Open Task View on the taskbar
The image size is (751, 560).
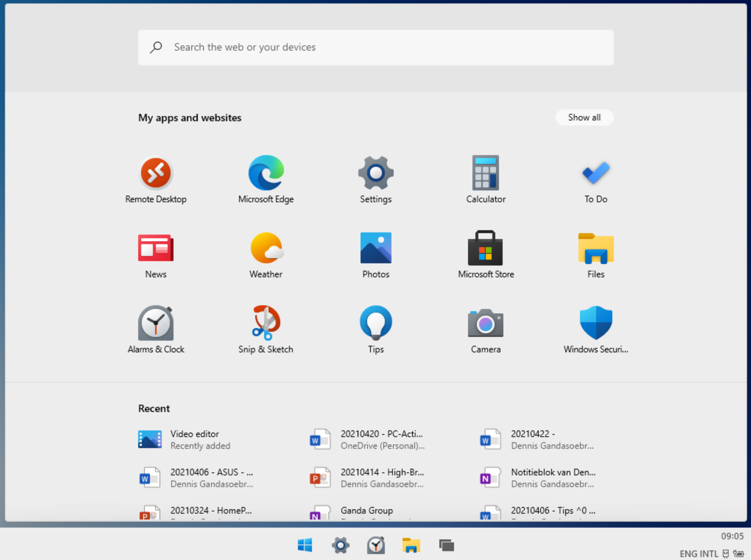point(447,545)
